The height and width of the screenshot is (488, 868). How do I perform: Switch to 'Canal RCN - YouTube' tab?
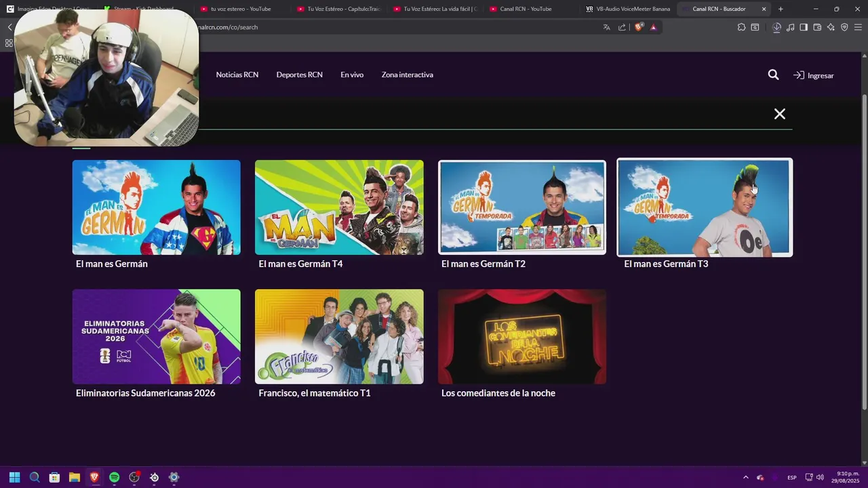point(530,9)
